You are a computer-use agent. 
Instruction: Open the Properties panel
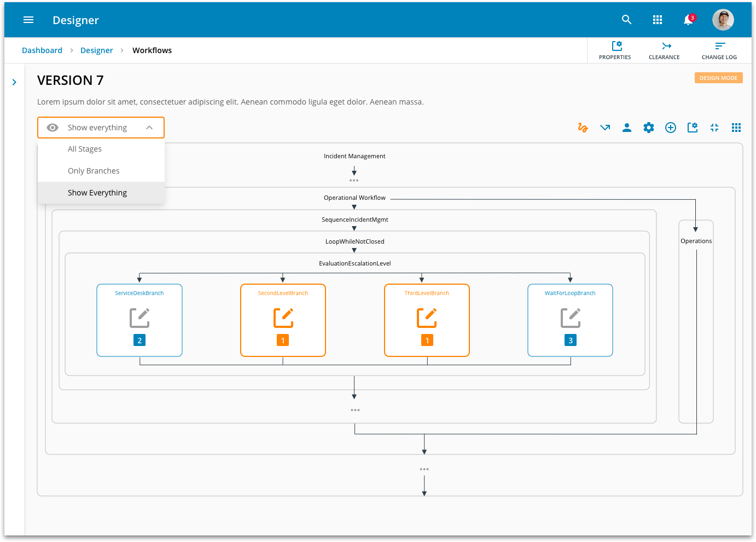tap(615, 50)
